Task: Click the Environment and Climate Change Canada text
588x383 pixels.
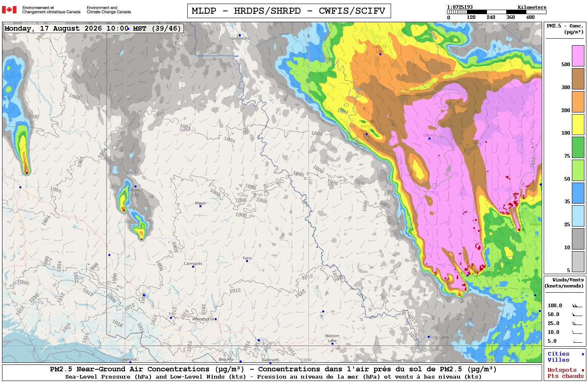Action: click(x=109, y=10)
